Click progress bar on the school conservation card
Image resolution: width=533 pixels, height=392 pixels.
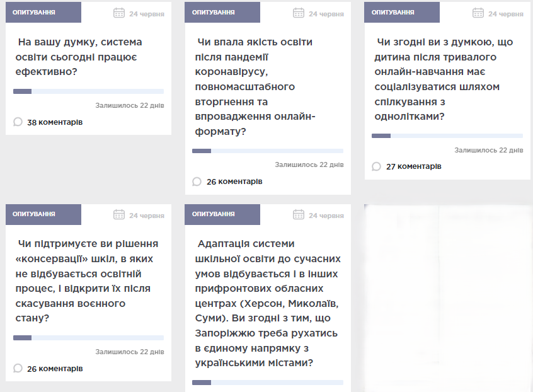(x=88, y=338)
